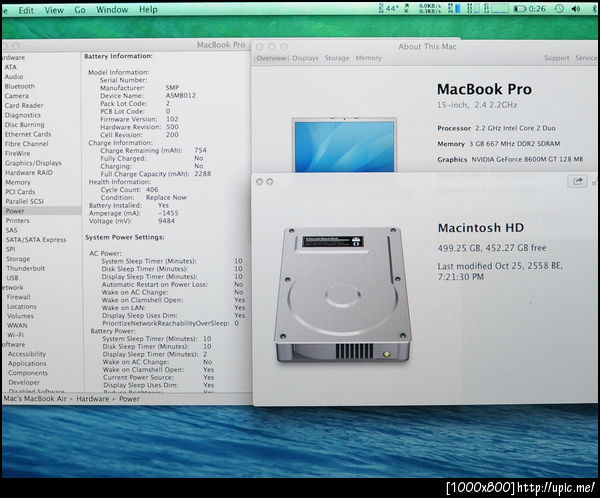Open the volume speaker menu
This screenshot has width=600, height=498.
tap(576, 8)
